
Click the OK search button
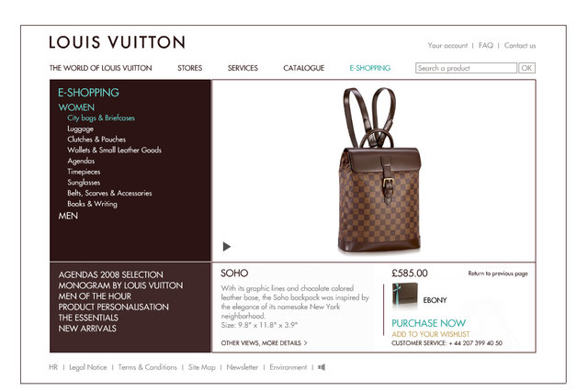click(x=526, y=68)
